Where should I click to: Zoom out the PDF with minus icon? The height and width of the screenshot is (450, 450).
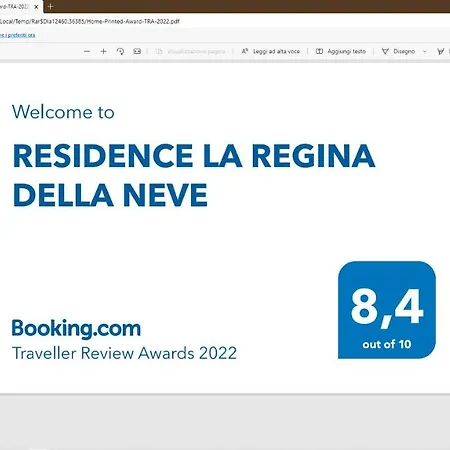(x=87, y=51)
